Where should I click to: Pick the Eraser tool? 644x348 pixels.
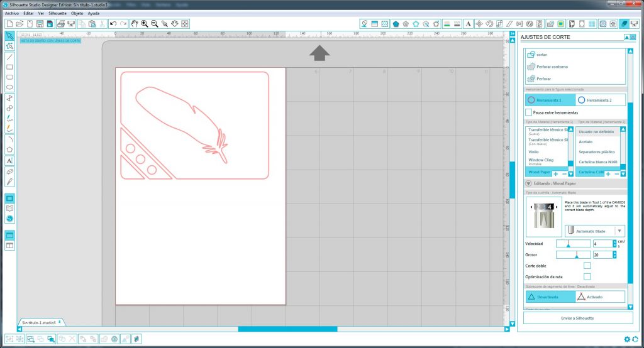point(9,171)
